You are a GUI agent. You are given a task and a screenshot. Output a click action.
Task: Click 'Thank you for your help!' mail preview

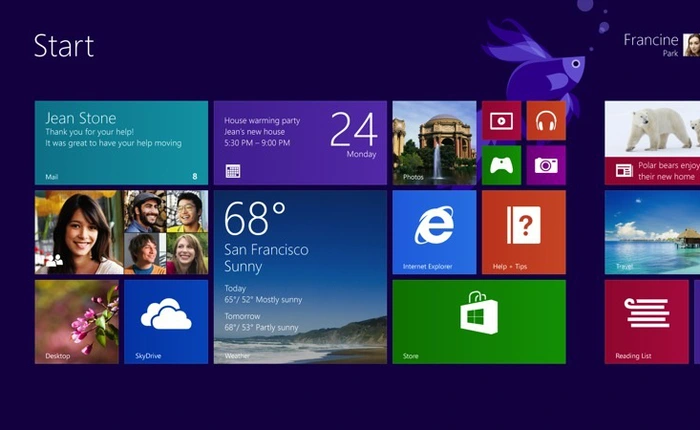pyautogui.click(x=90, y=132)
